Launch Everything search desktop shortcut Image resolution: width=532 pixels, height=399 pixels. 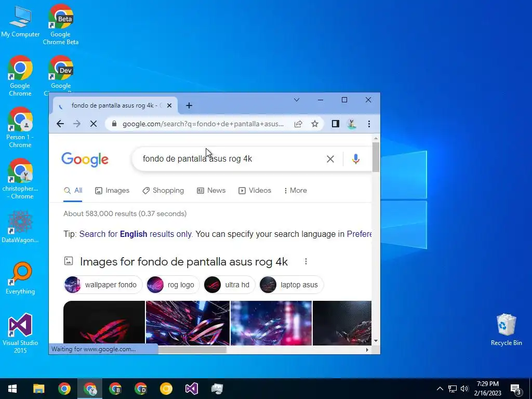(20, 278)
